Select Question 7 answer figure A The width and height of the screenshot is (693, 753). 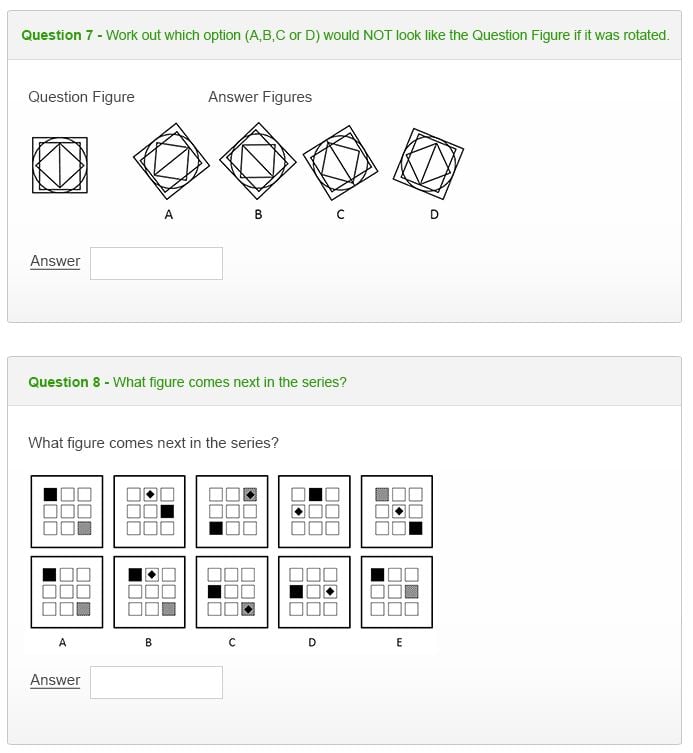tap(172, 160)
